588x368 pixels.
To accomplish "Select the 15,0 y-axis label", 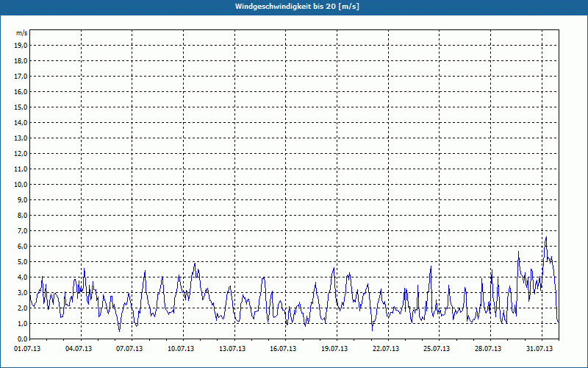I will 21,107.
